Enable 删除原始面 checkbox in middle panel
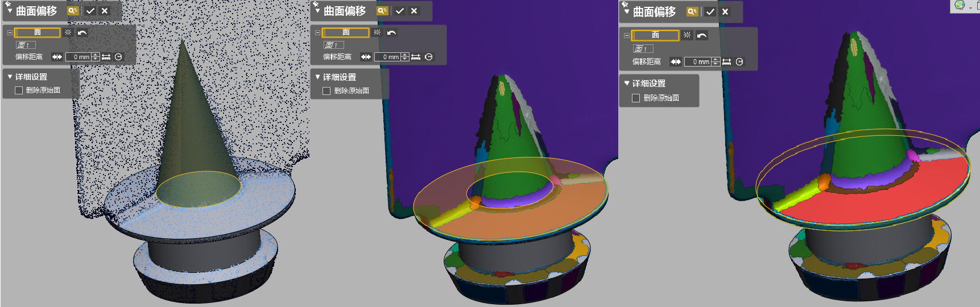980x307 pixels. pyautogui.click(x=326, y=91)
